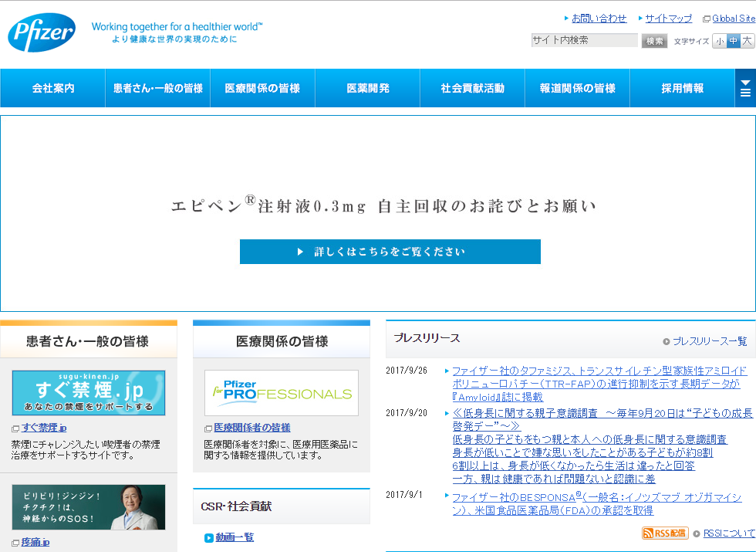Open the 低身長に関する親子意識調査 press release
The height and width of the screenshot is (552, 756).
pyautogui.click(x=602, y=446)
